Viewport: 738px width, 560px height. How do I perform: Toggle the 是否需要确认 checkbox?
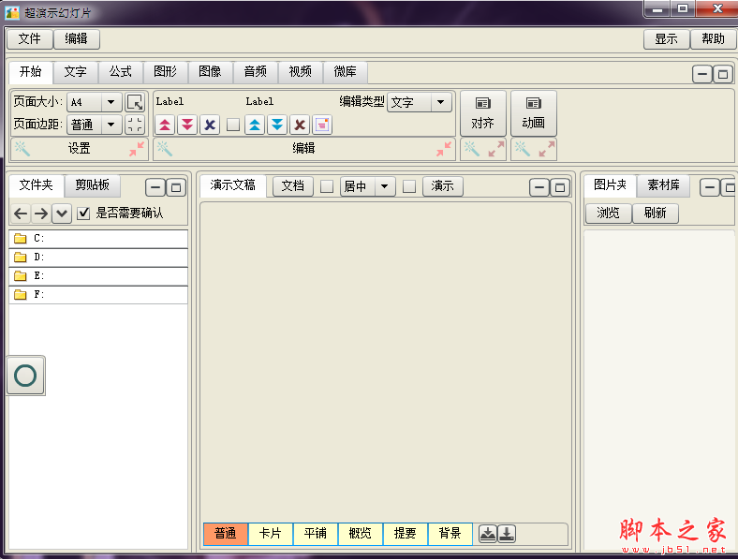pos(83,214)
